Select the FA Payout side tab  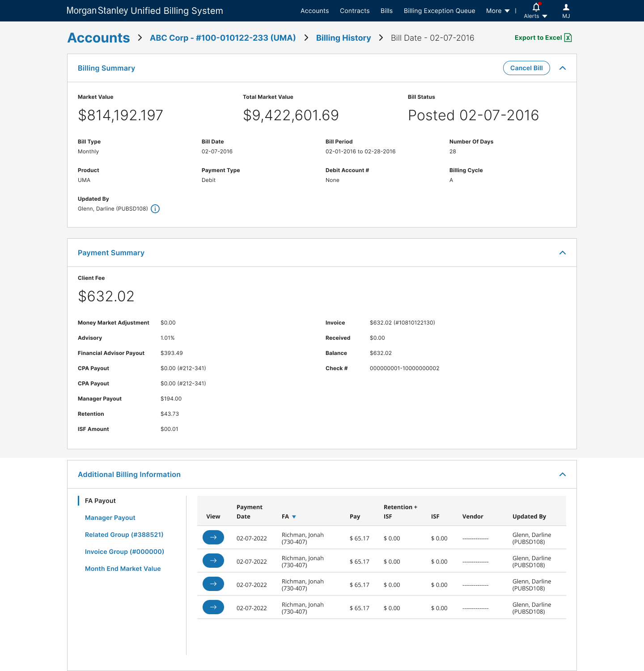pos(100,501)
